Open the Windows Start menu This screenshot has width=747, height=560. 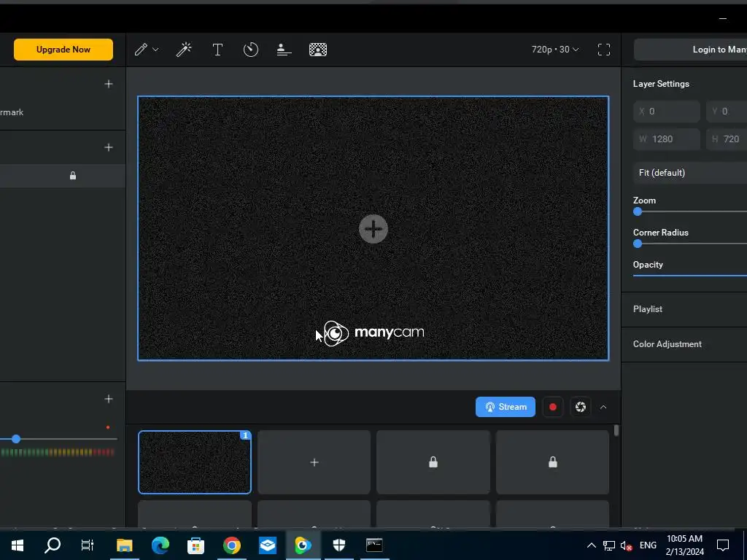pyautogui.click(x=18, y=545)
